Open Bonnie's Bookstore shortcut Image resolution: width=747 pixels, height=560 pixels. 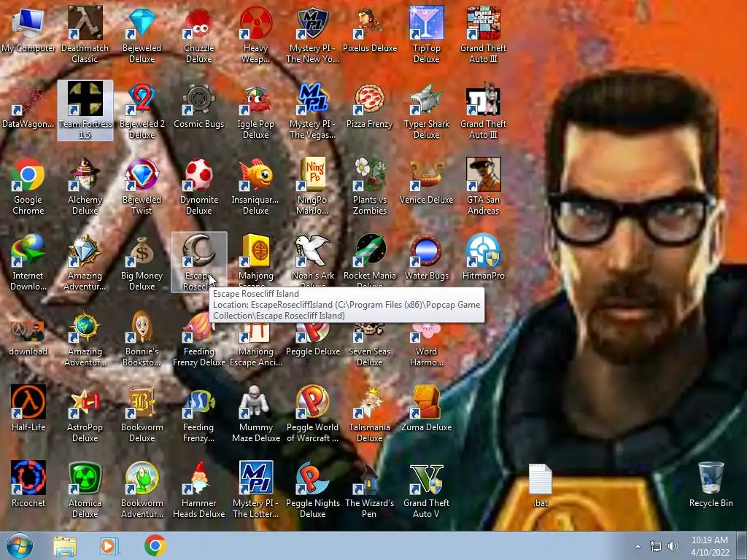[x=142, y=338]
